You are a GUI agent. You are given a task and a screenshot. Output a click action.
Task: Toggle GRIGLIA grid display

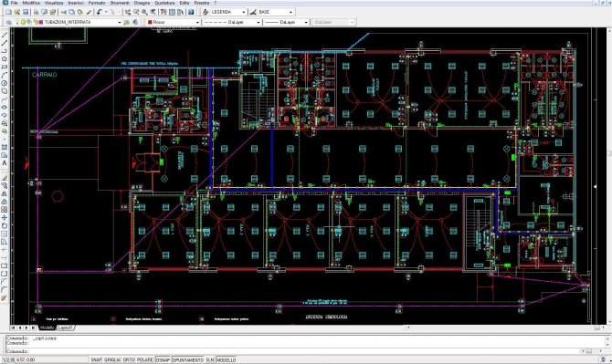tap(112, 360)
